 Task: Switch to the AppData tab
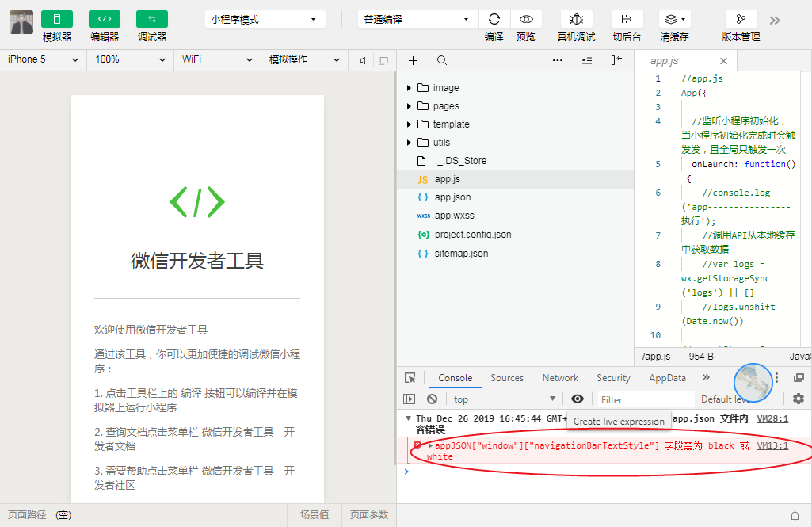[x=668, y=378]
